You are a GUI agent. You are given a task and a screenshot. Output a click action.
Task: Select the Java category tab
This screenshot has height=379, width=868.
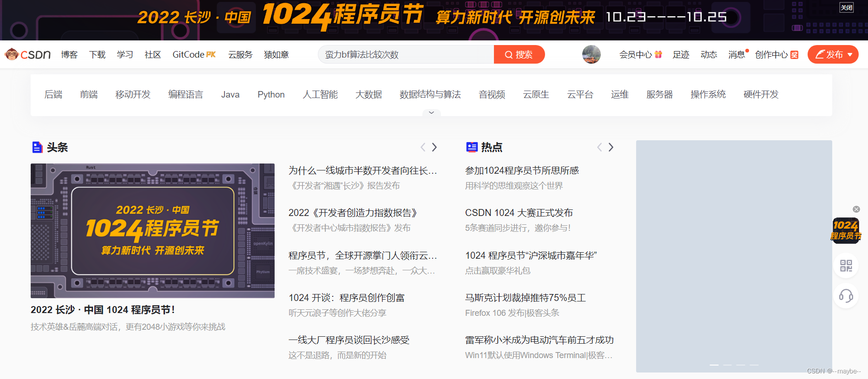point(230,94)
